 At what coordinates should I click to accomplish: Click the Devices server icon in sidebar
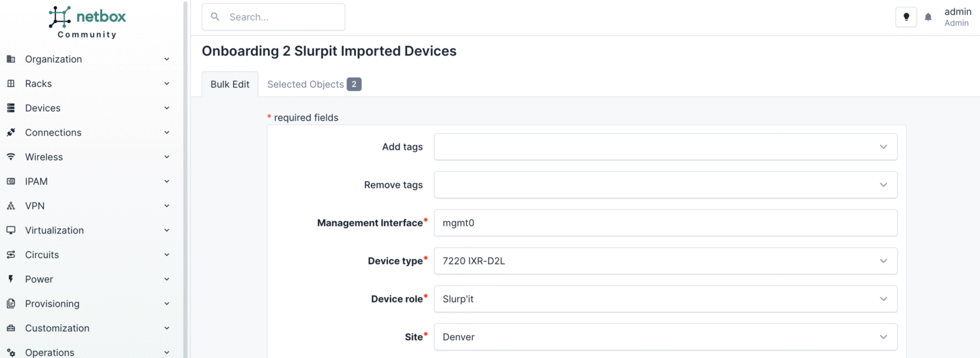tap(11, 108)
